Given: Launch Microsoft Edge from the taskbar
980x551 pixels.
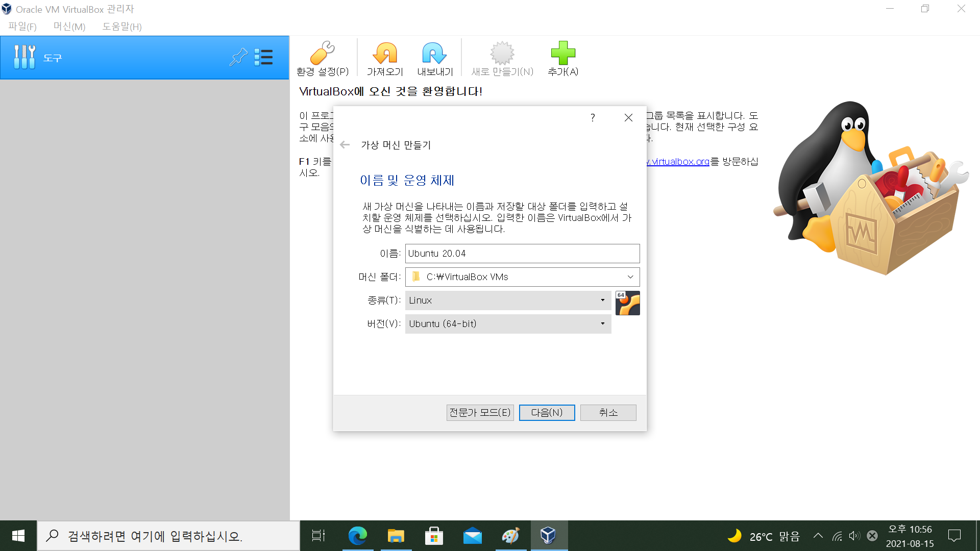Looking at the screenshot, I should 358,536.
